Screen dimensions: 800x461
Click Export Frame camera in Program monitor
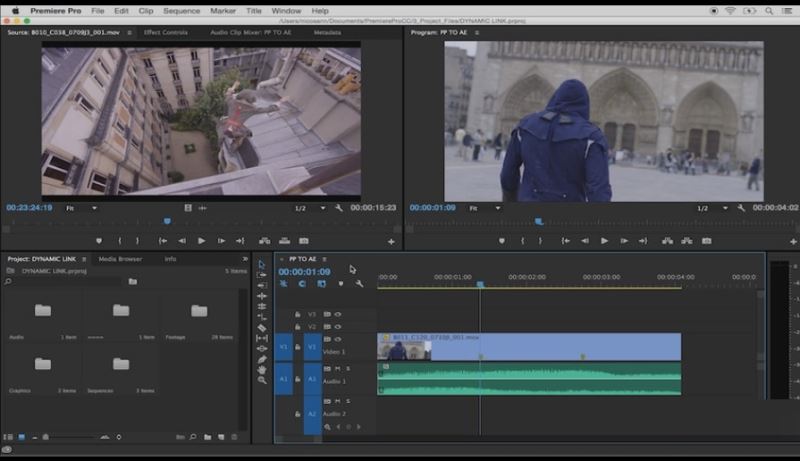[707, 241]
